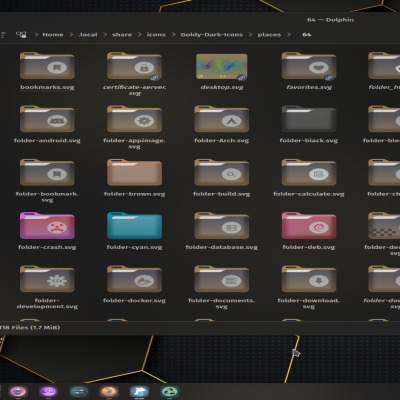Click the files count in status bar
The height and width of the screenshot is (400, 400).
click(30, 328)
